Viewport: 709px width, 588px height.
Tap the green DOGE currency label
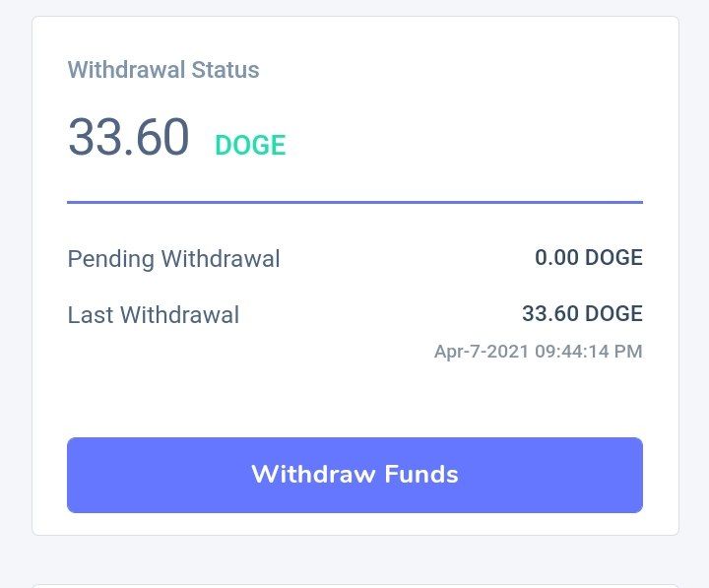[x=250, y=146]
